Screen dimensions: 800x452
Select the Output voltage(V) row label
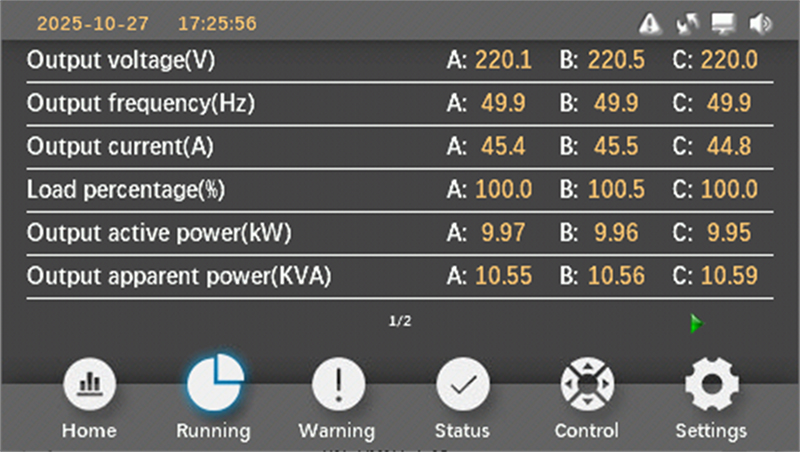(121, 60)
